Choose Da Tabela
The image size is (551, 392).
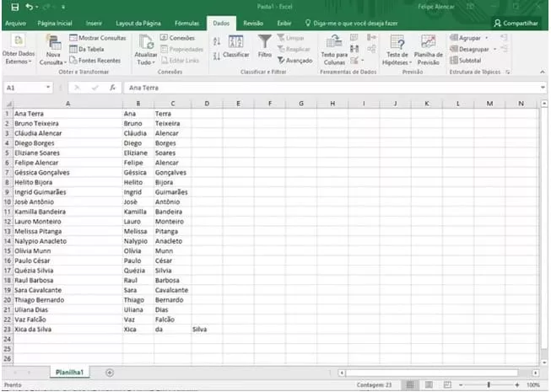(86, 49)
